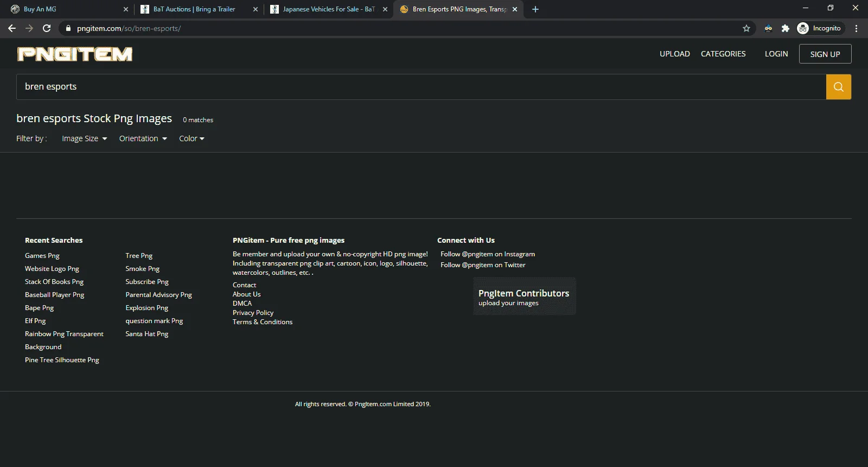Image resolution: width=868 pixels, height=467 pixels.
Task: Open the CATEGORIES menu item
Action: (x=723, y=54)
